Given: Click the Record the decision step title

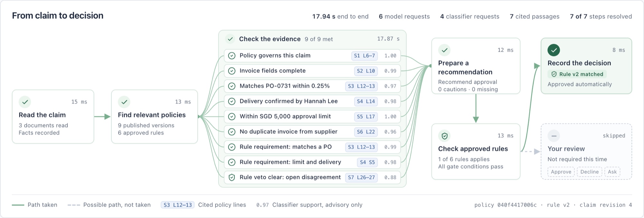Looking at the screenshot, I should (x=579, y=63).
